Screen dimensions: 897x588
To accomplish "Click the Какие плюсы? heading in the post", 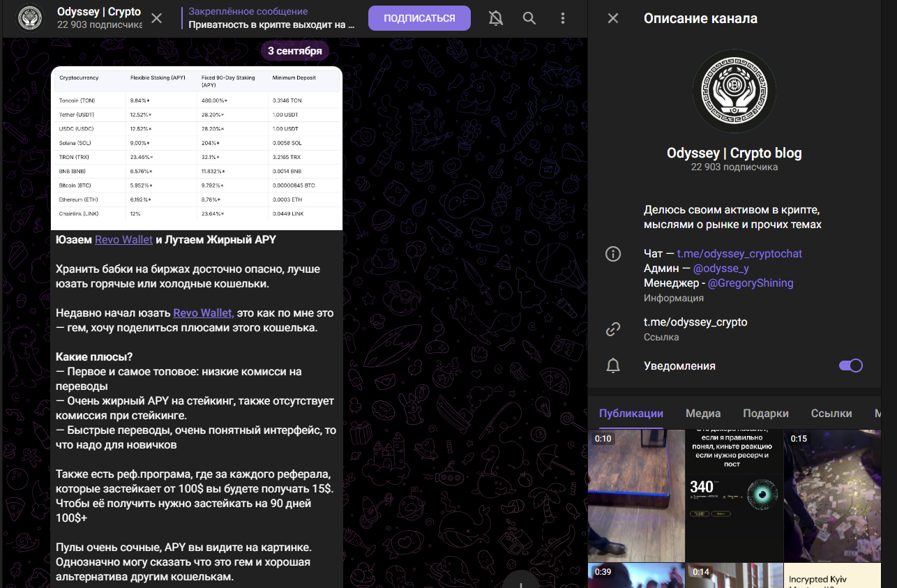I will tap(94, 357).
